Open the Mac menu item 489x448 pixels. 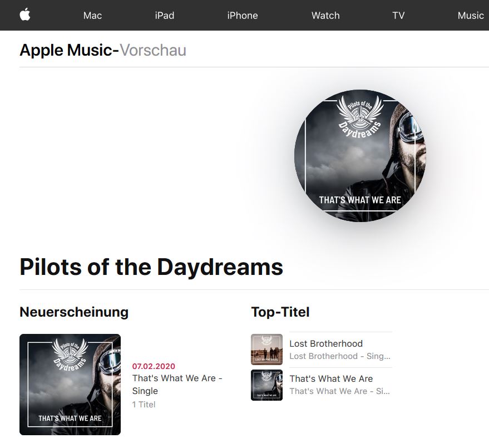pos(92,16)
